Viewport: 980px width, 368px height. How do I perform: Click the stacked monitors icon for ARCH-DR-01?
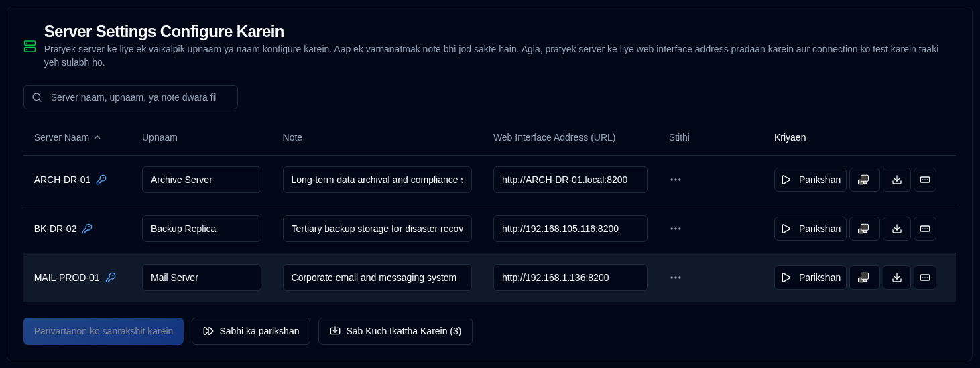pyautogui.click(x=864, y=180)
